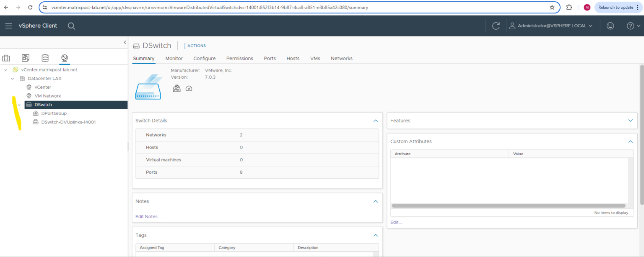Screen dimensions: 644x257
Task: Expand the Features panel chevron
Action: (630, 121)
